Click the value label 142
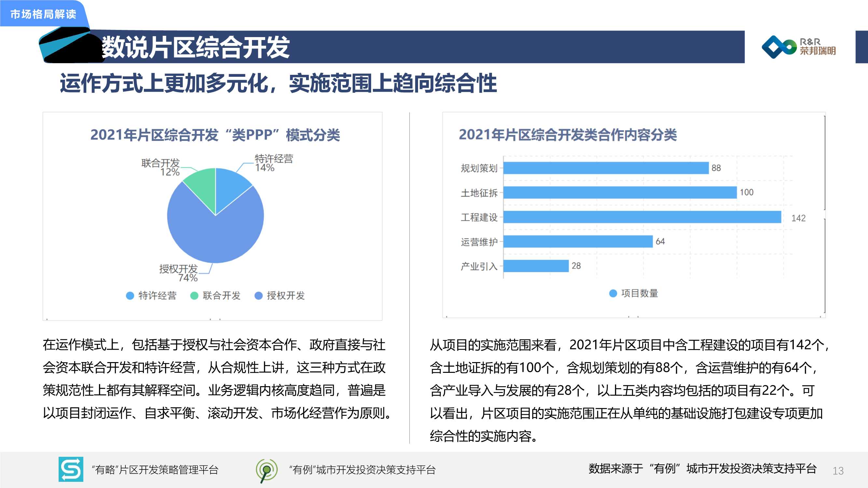This screenshot has height=488, width=868. coord(798,218)
